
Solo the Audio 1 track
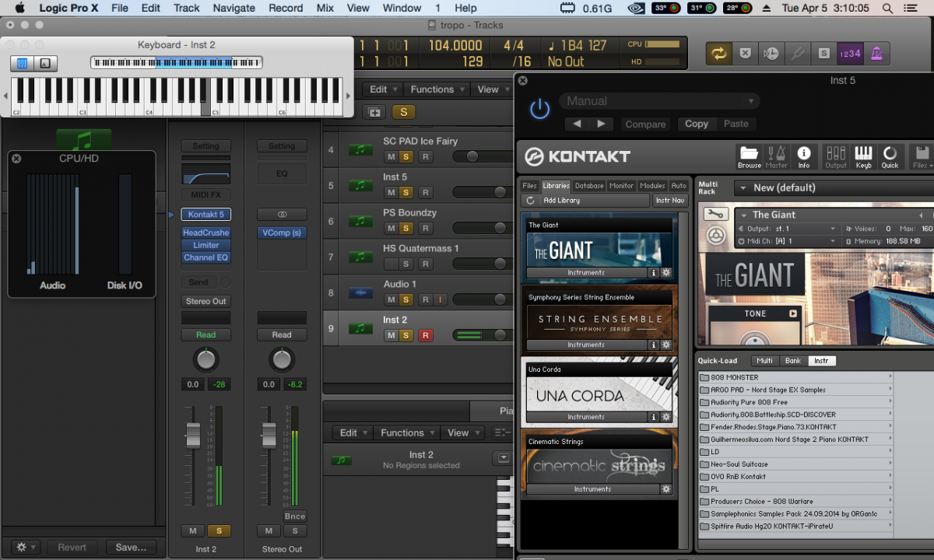(x=406, y=299)
